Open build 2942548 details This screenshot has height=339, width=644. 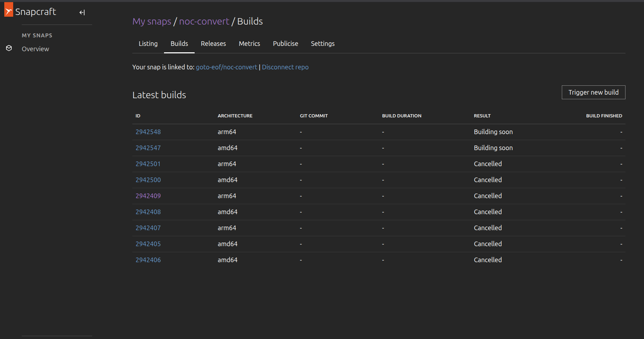coord(148,132)
